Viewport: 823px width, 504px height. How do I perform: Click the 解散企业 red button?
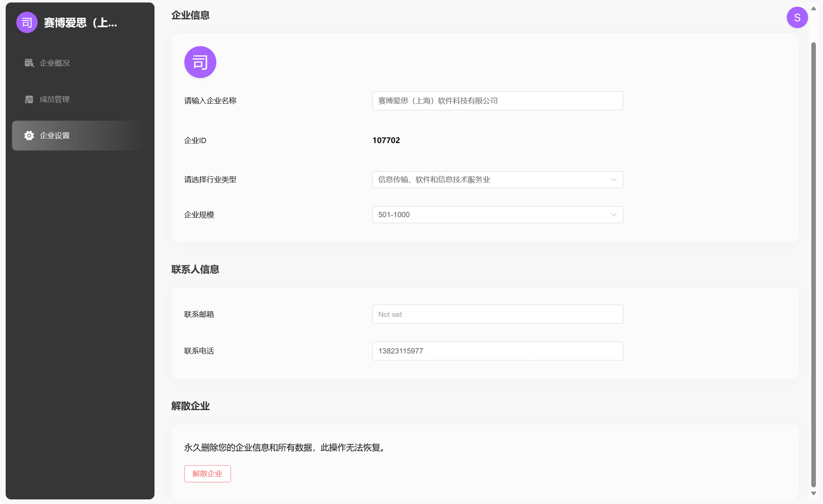pos(207,474)
